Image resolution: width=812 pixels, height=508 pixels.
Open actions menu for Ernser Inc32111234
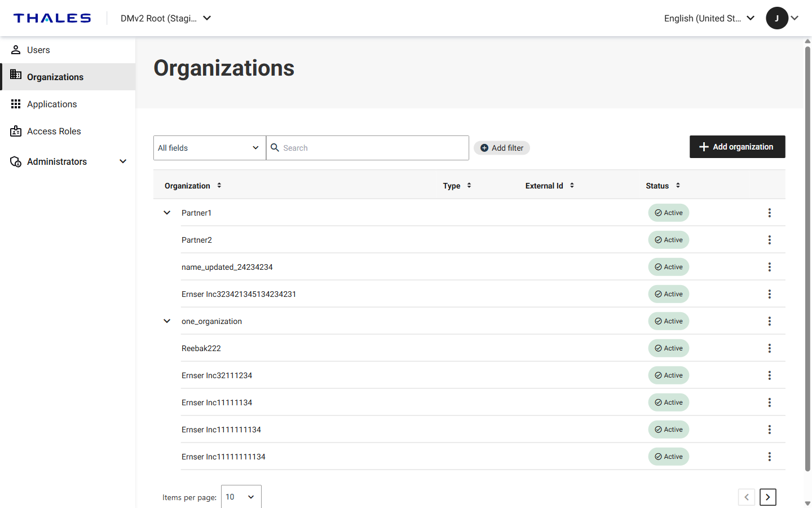tap(769, 375)
